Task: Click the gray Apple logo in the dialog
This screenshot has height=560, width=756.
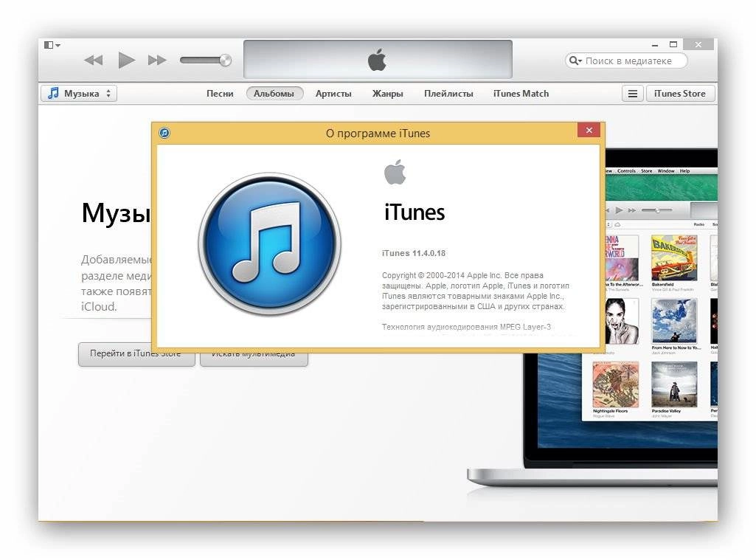Action: (395, 172)
